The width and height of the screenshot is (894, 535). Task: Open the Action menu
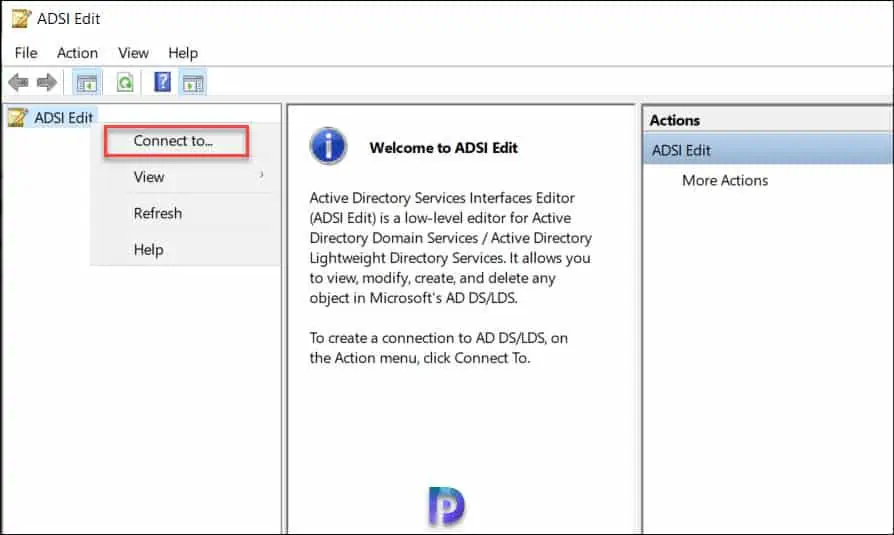point(78,53)
